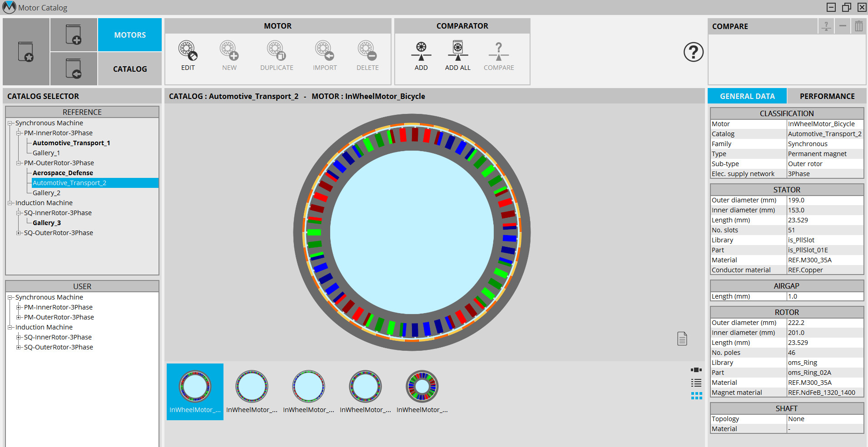The height and width of the screenshot is (447, 868).
Task: Open the help question mark icon
Action: pyautogui.click(x=693, y=52)
